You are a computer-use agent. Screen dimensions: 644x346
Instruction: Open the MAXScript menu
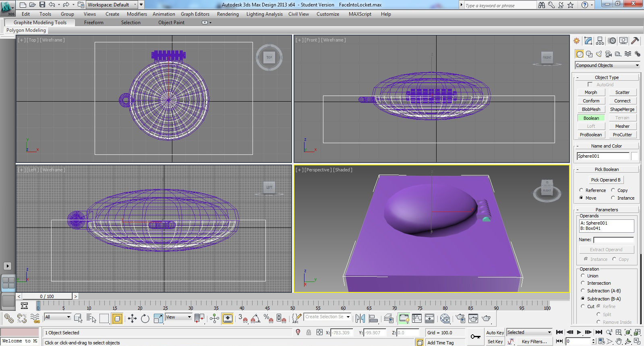(360, 14)
